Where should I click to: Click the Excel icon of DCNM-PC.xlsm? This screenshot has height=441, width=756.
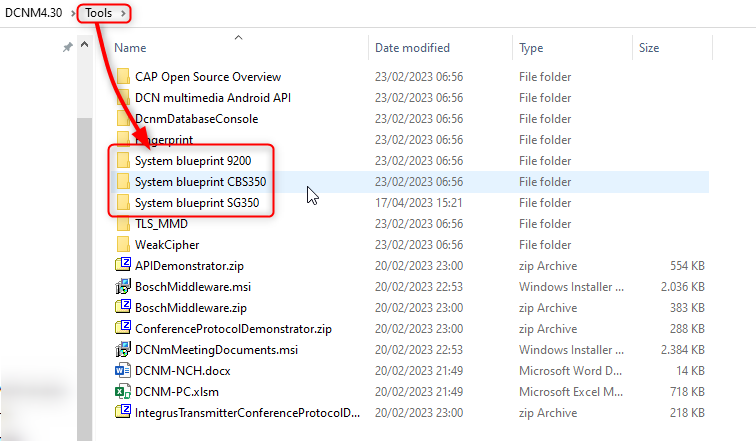pyautogui.click(x=123, y=391)
